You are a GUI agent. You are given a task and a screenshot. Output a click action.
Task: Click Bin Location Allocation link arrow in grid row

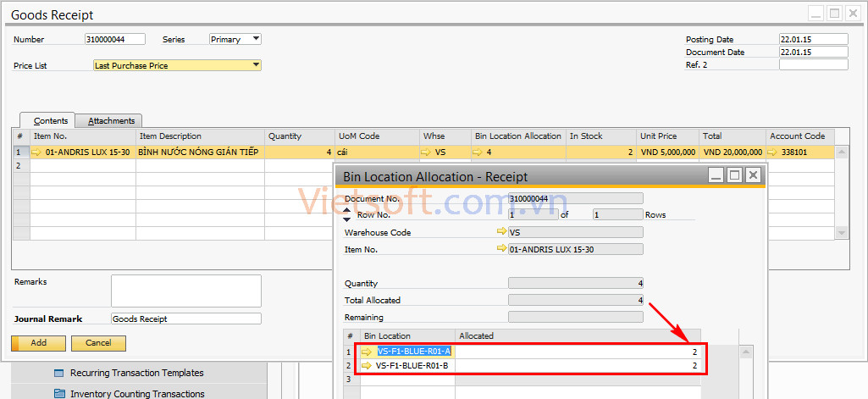[x=478, y=152]
